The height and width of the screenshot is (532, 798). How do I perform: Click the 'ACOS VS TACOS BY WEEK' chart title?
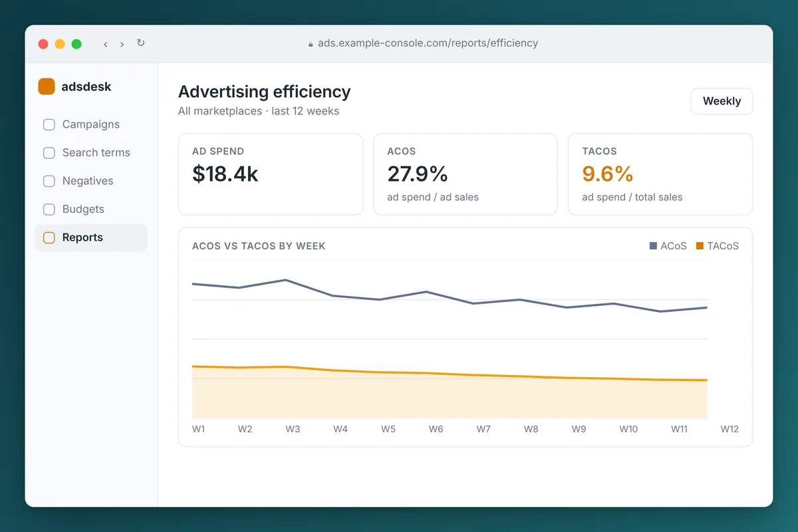[x=259, y=246]
